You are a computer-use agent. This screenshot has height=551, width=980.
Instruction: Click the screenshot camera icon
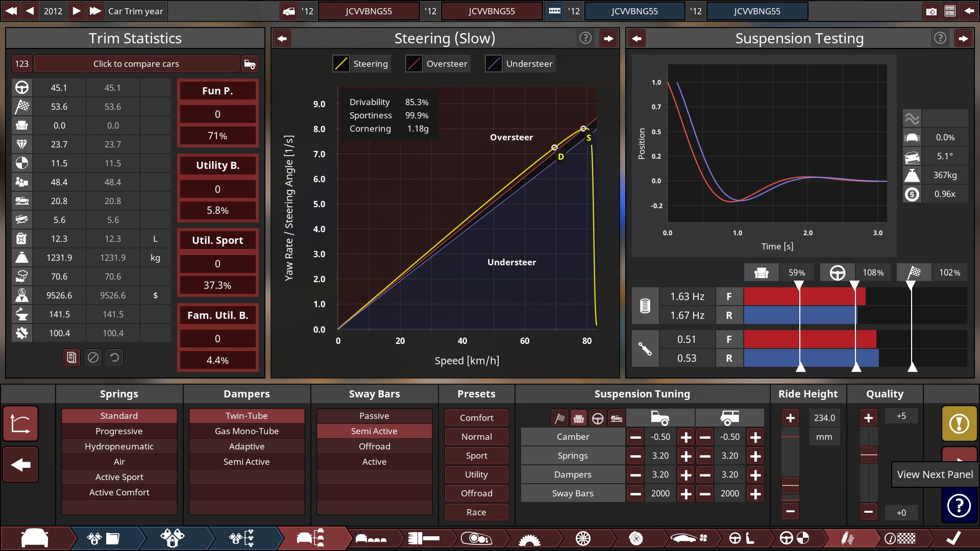932,11
